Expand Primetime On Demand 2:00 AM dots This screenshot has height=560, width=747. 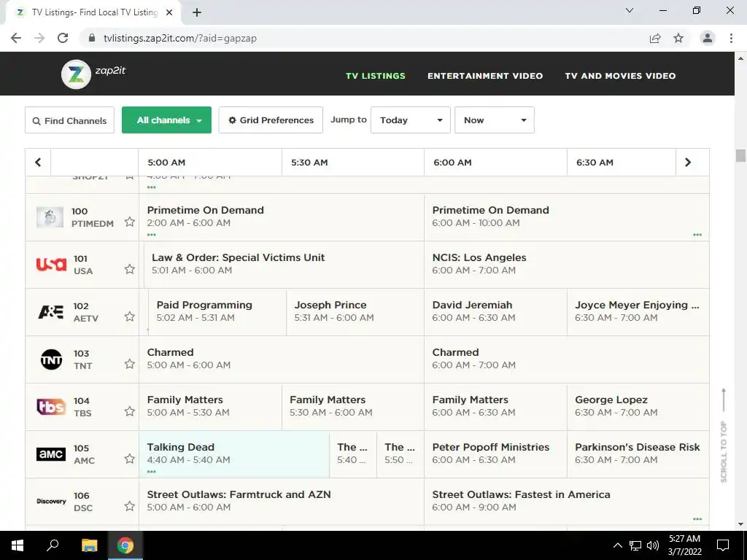152,235
